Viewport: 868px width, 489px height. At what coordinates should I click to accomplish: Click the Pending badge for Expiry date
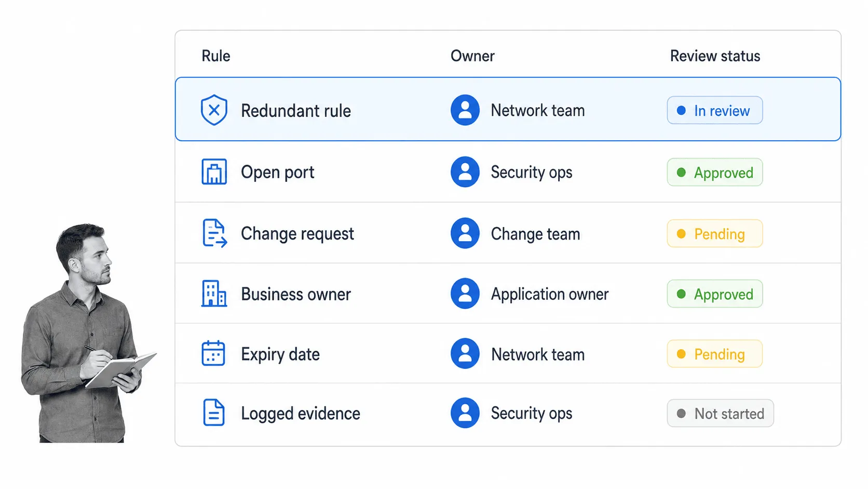[x=715, y=354]
